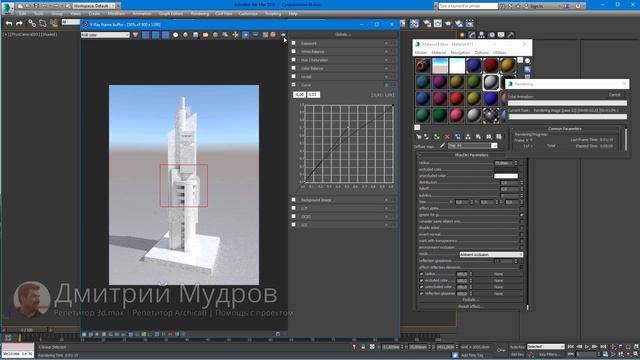Click Show Shaded Material in Viewport icon
640x360 pixels.
coord(499,137)
